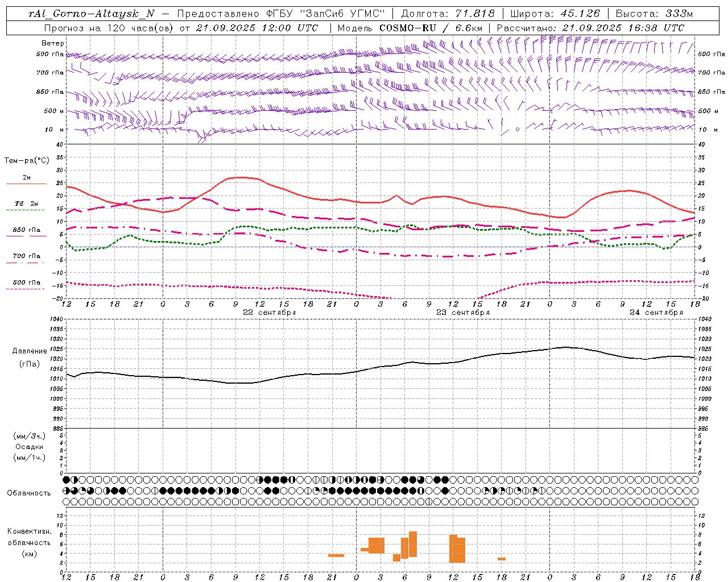728x582 pixels.
Task: Click the '(мм/3ч.)' precipitation unit label
Action: click(x=30, y=436)
